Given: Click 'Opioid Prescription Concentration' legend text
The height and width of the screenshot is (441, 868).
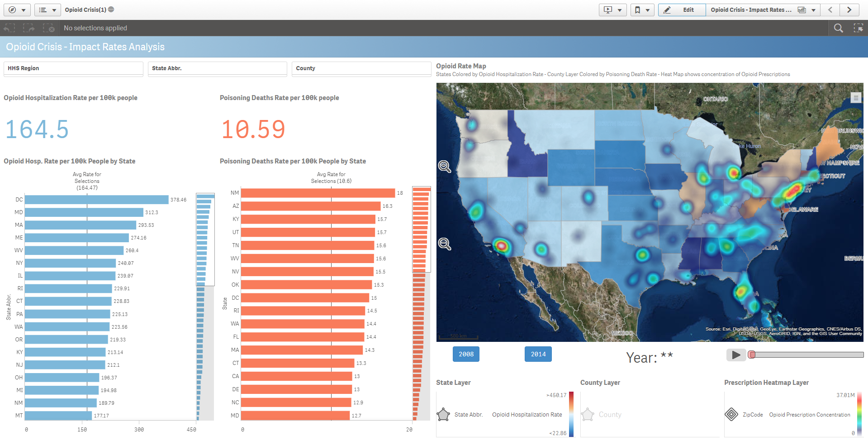Looking at the screenshot, I should [x=810, y=415].
